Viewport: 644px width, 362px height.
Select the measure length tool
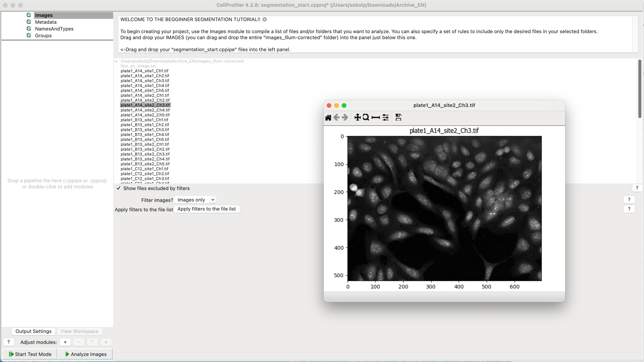pyautogui.click(x=376, y=117)
